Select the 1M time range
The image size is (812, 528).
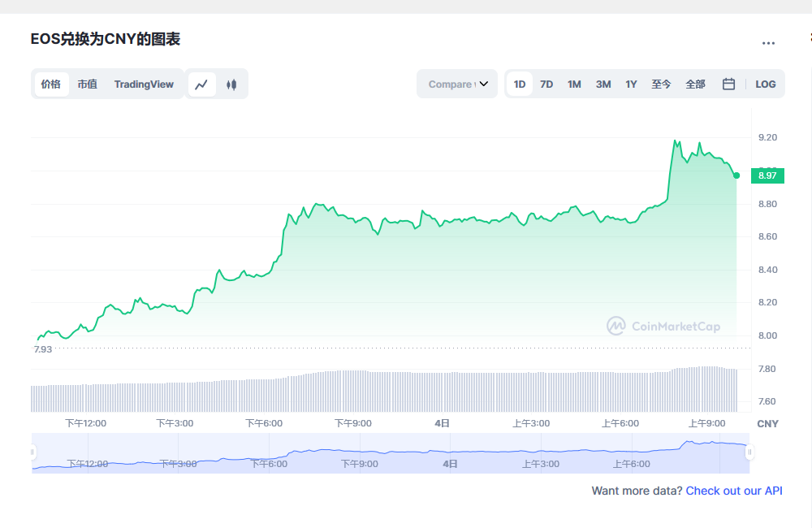574,84
